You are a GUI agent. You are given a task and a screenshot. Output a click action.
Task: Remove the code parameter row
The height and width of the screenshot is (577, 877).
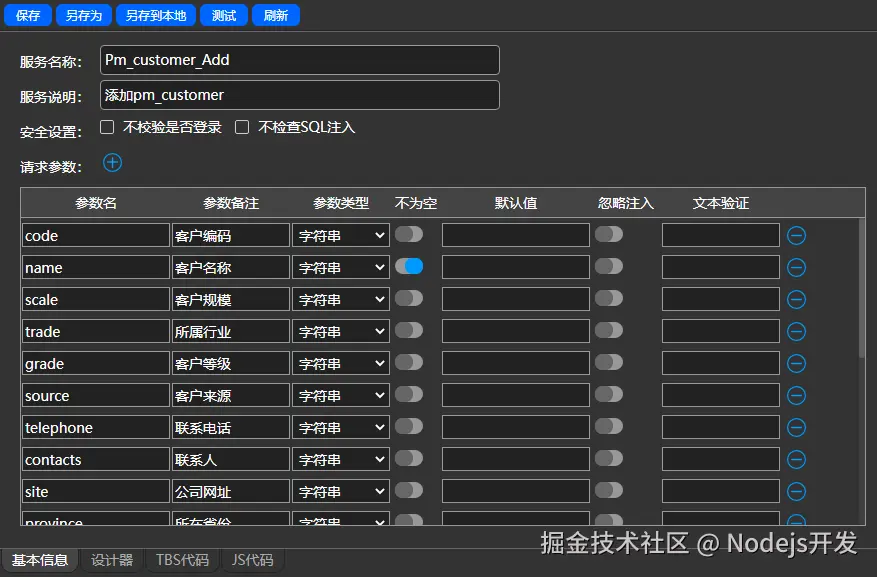(x=796, y=234)
